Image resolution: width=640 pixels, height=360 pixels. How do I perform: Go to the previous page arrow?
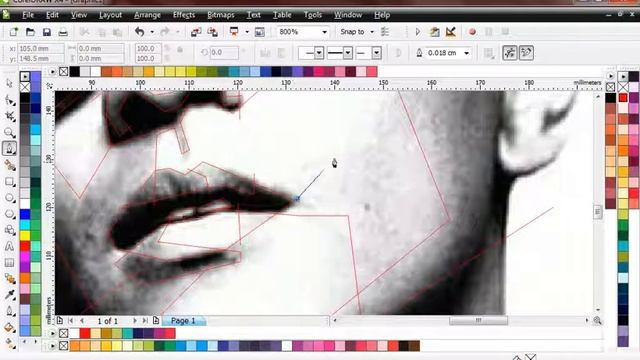(82, 321)
